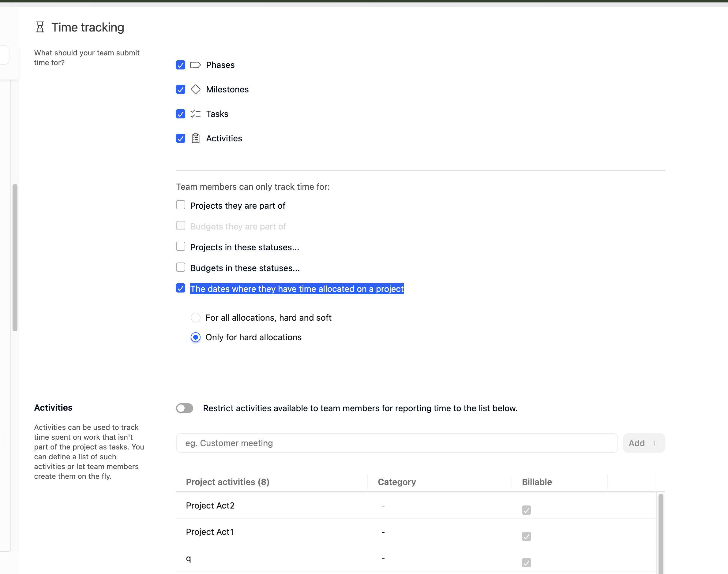The image size is (728, 574).
Task: Click the left page scrollbar
Action: click(15, 257)
